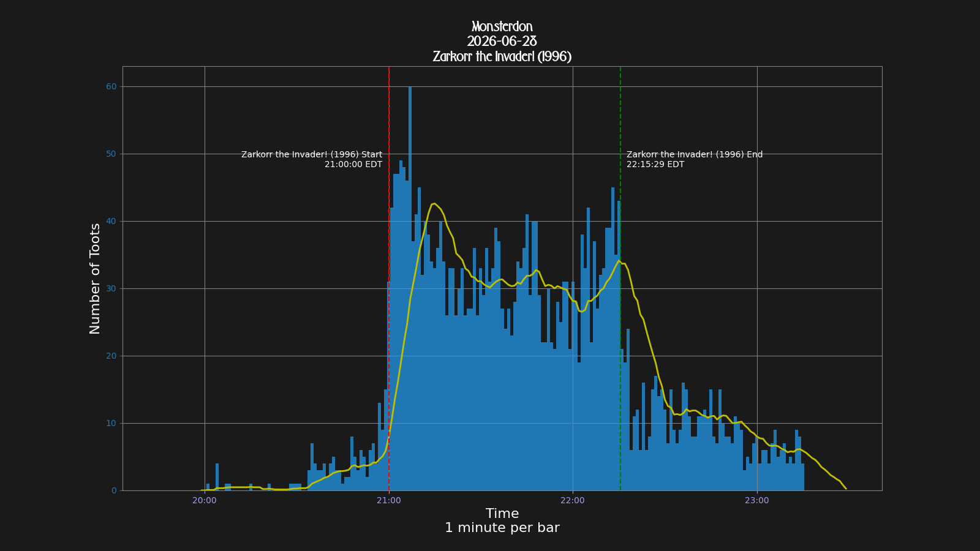Viewport: 980px width, 551px height.
Task: Click the x-axis tick label '22:00'
Action: coord(573,500)
